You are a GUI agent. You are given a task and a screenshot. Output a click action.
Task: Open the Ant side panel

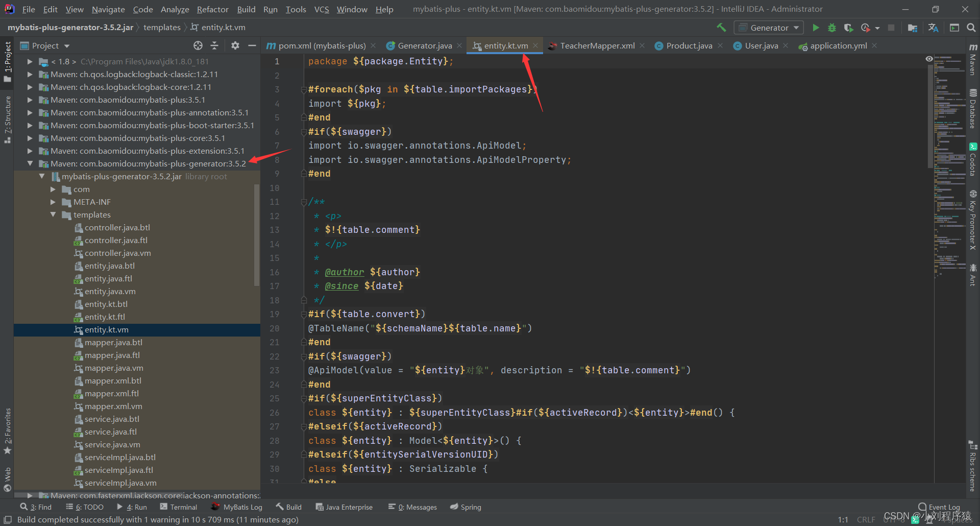973,275
